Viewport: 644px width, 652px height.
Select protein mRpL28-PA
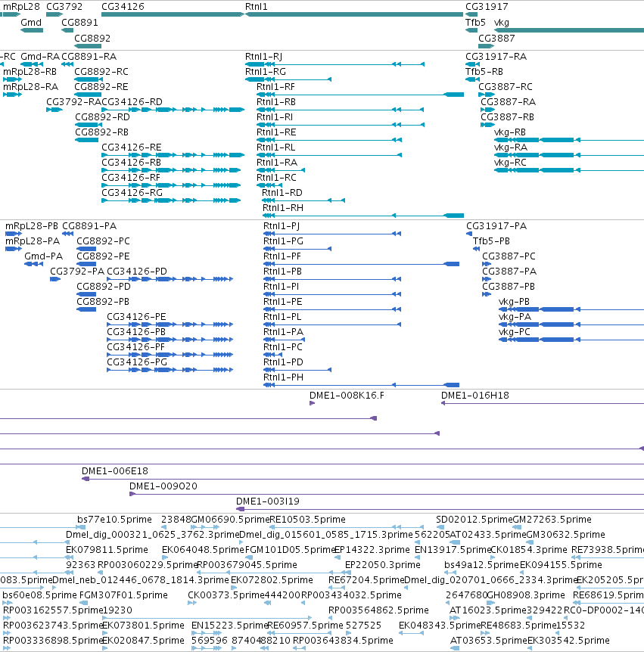pos(33,241)
